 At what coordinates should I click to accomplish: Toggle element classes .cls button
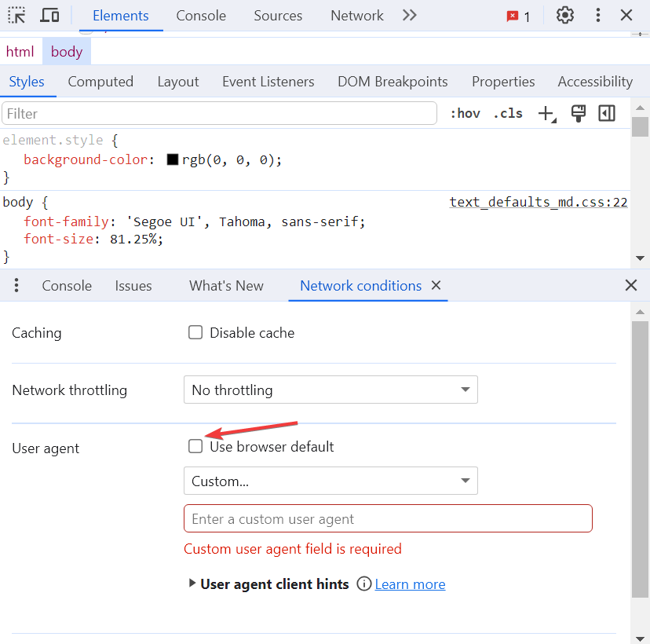508,113
